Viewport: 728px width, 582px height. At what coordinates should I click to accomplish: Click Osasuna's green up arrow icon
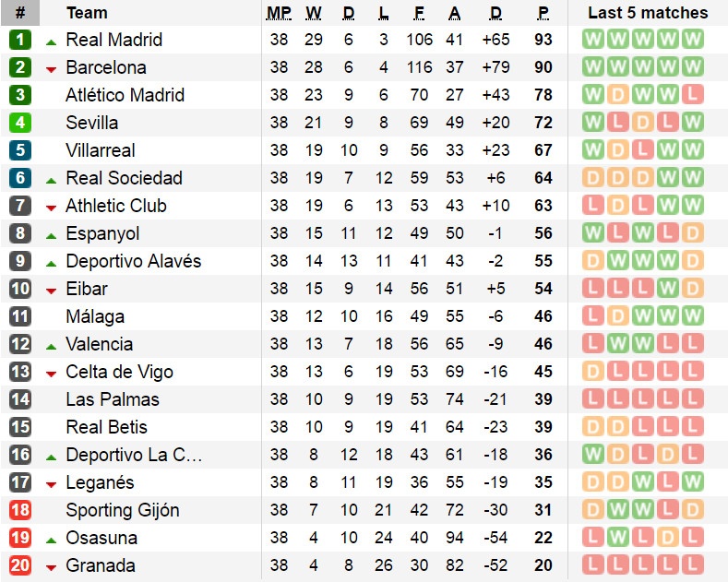(51, 539)
